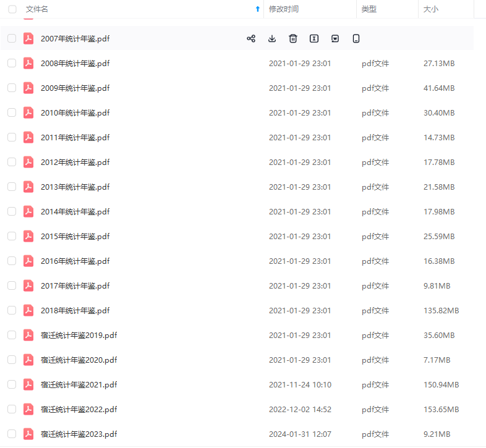
Task: Share the 2007年统计年鉴.pdf file
Action: (x=251, y=38)
